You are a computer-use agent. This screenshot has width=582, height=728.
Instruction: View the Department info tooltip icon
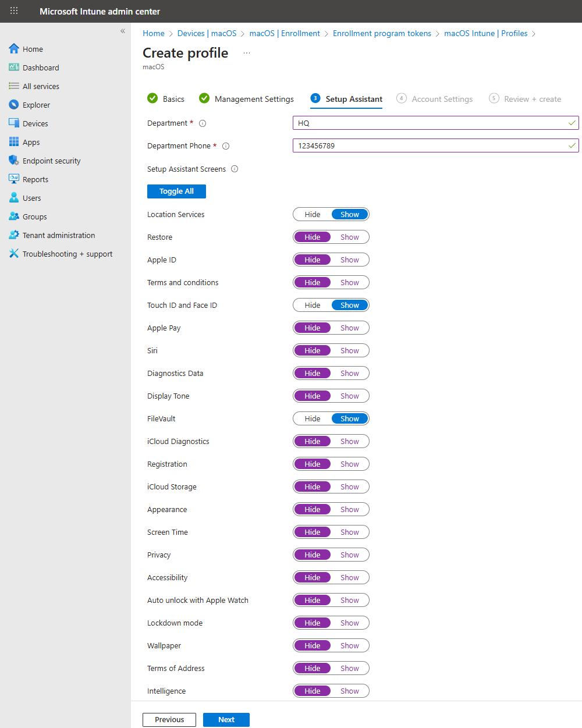pos(201,123)
